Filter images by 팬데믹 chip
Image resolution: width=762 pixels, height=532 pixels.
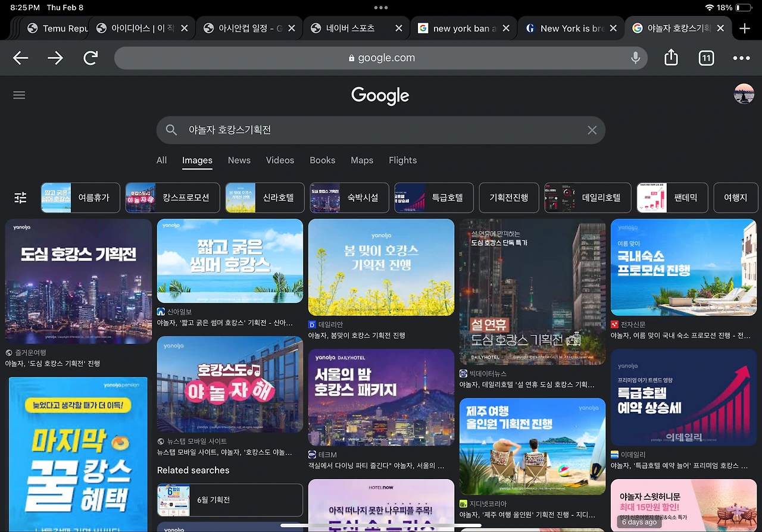point(673,198)
